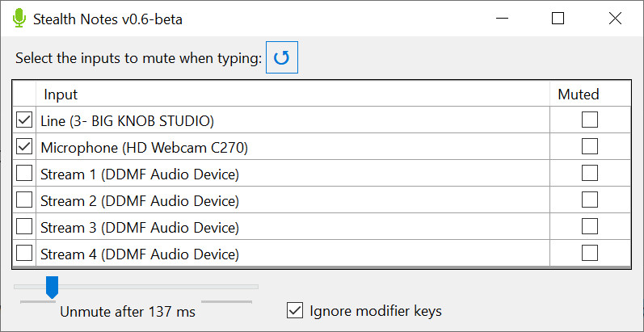The width and height of the screenshot is (644, 332).
Task: Click the unmute delay slider thumb
Action: [52, 288]
